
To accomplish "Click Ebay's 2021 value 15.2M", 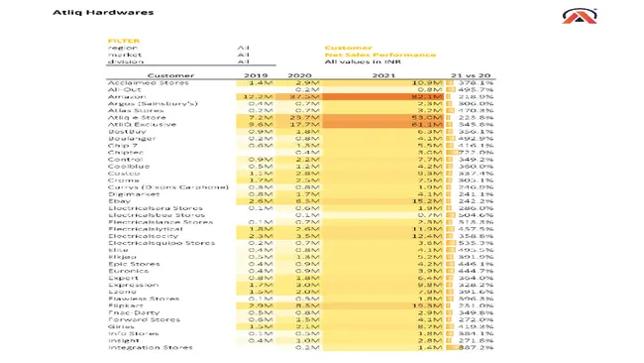I will pos(427,201).
